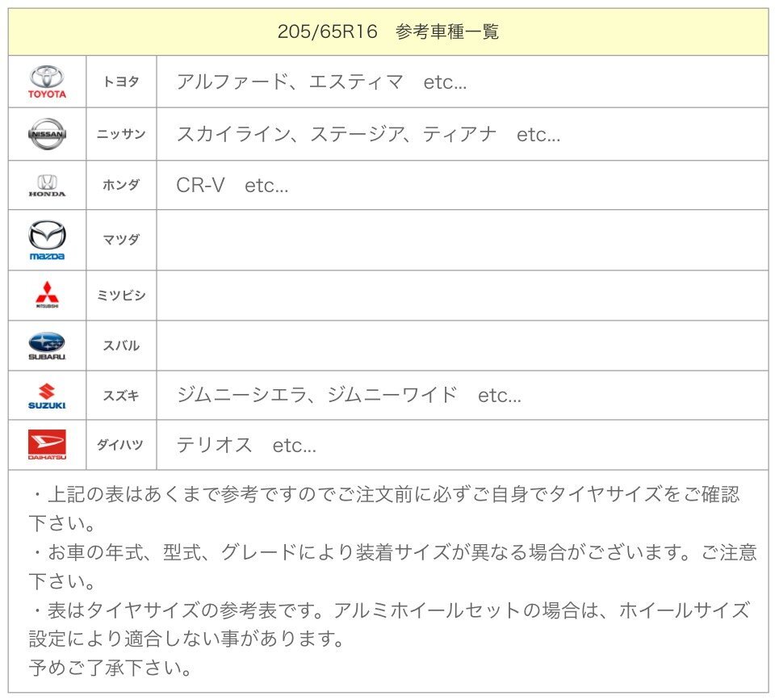Click the アルファード、エスティマ model list

tap(321, 82)
